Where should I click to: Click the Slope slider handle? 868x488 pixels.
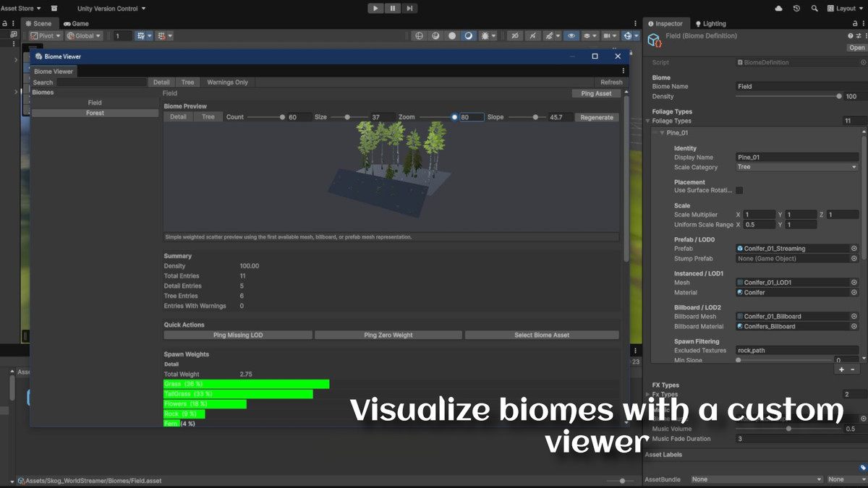[535, 117]
